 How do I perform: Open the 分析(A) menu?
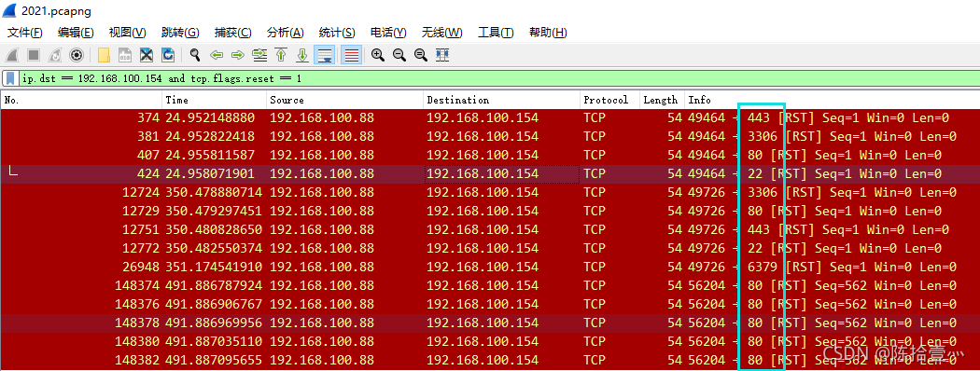click(285, 33)
